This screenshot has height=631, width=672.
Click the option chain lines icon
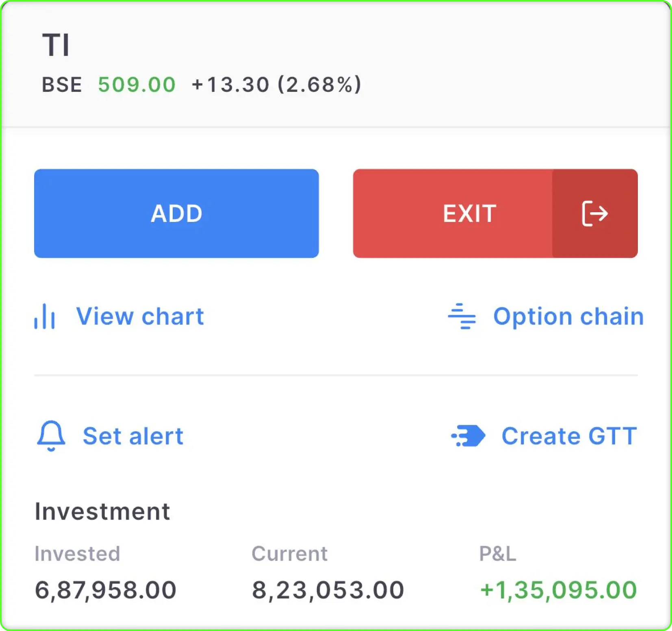click(x=462, y=316)
